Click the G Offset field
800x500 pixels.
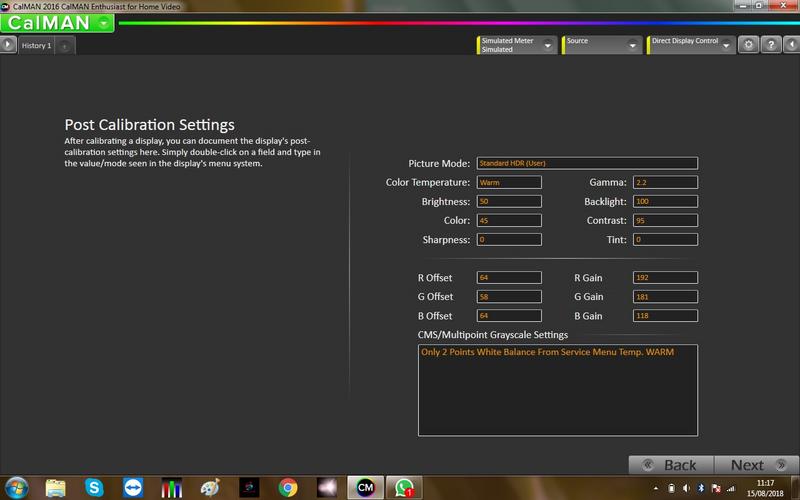509,296
